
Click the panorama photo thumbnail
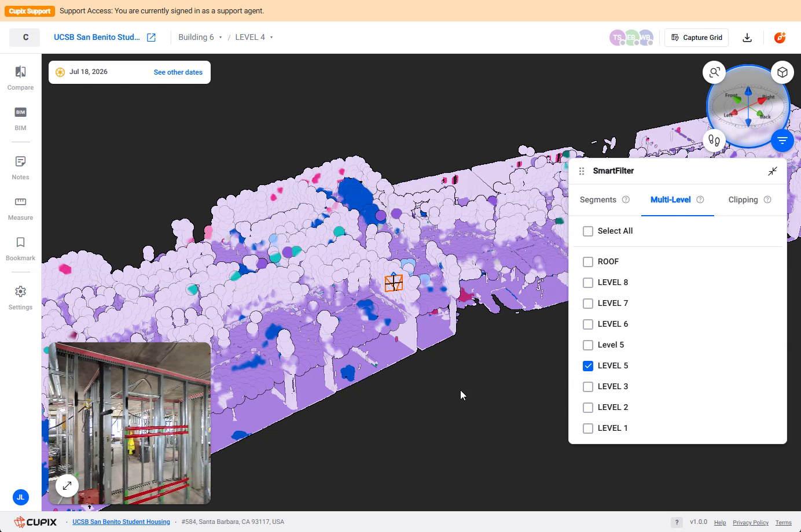tap(130, 423)
